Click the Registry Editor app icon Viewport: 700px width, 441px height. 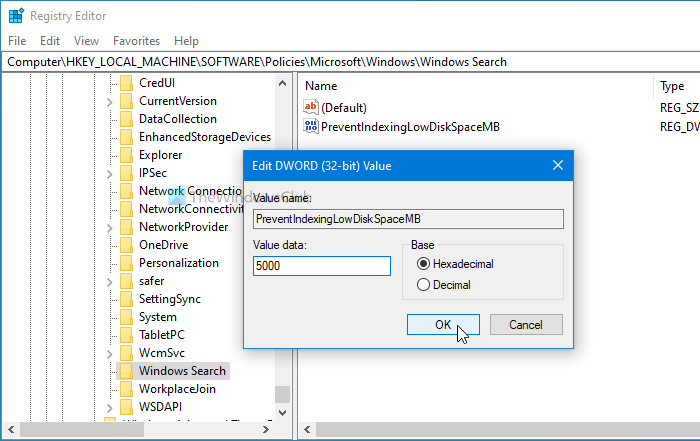tap(16, 16)
